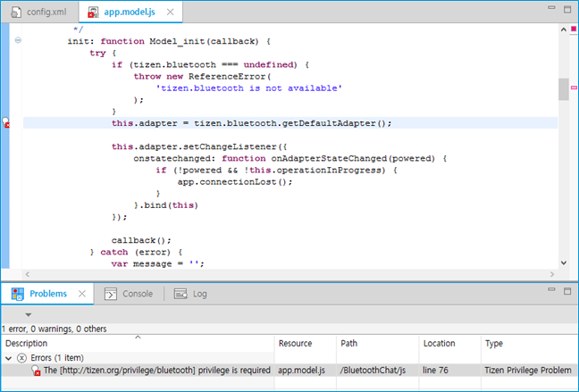
Task: Click the red error indicator atop overview ruler
Action: click(573, 29)
